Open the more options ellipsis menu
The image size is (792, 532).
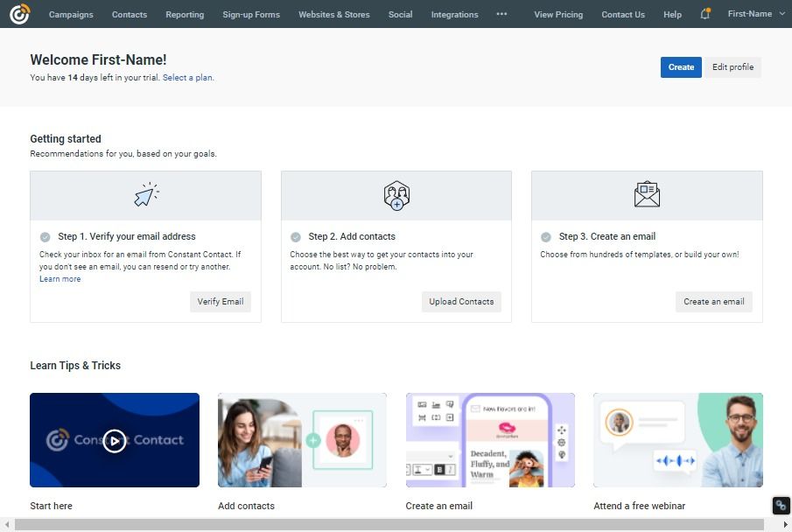(501, 14)
